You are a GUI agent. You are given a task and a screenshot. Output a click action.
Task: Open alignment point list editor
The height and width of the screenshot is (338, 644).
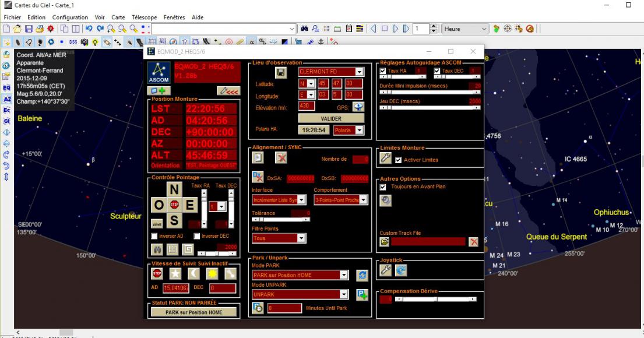(258, 158)
